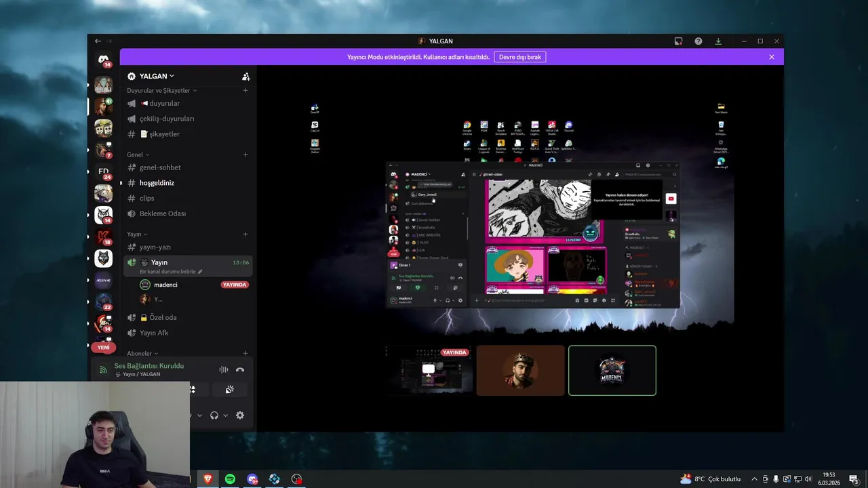This screenshot has height=488, width=868.
Task: Open taskbar volume speaker icon
Action: click(808, 479)
